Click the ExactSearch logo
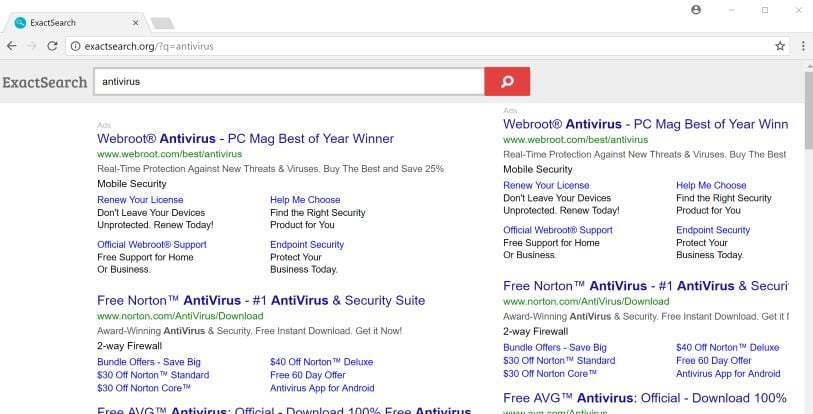813x414 pixels. point(44,82)
